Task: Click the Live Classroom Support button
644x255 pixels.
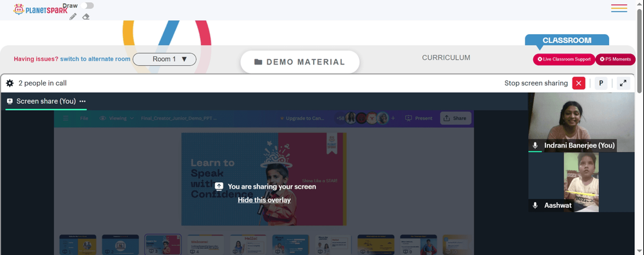Action: coord(564,59)
